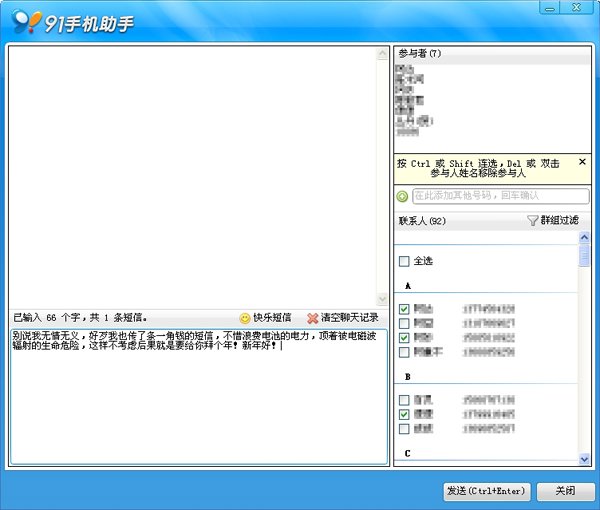Click the 关闭 button
600x510 pixels.
[566, 491]
